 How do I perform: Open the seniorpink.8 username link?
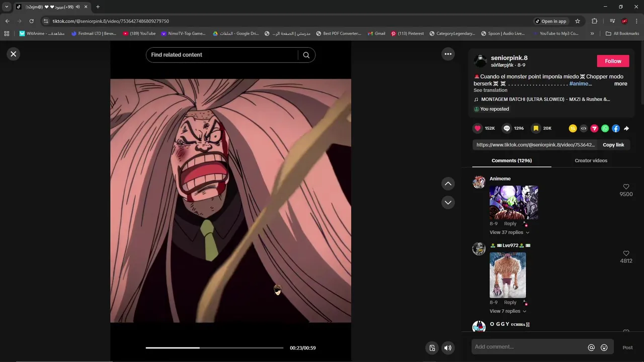pyautogui.click(x=509, y=58)
